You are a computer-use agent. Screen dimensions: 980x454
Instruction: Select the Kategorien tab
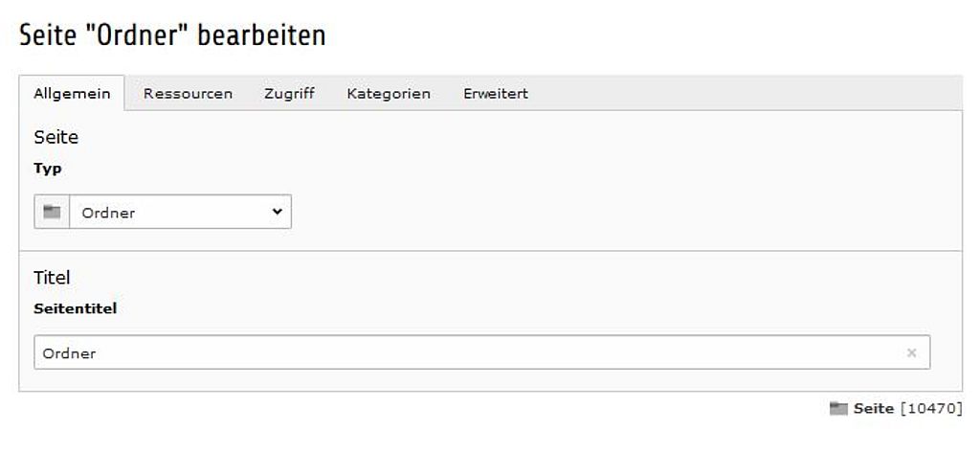[389, 94]
